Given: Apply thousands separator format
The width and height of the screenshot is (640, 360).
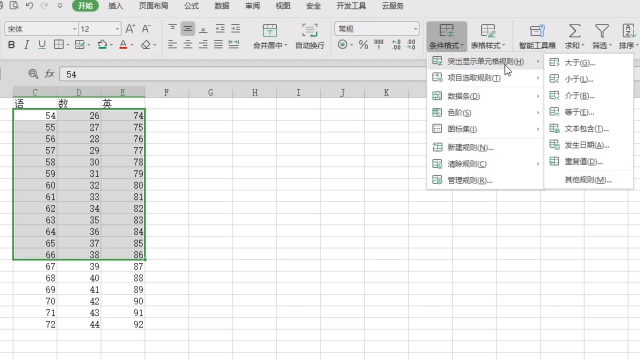Looking at the screenshot, I should pos(379,44).
